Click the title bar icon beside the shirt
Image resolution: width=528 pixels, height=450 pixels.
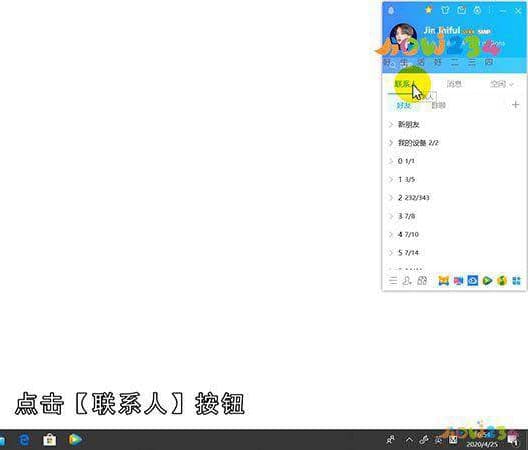[x=461, y=10]
